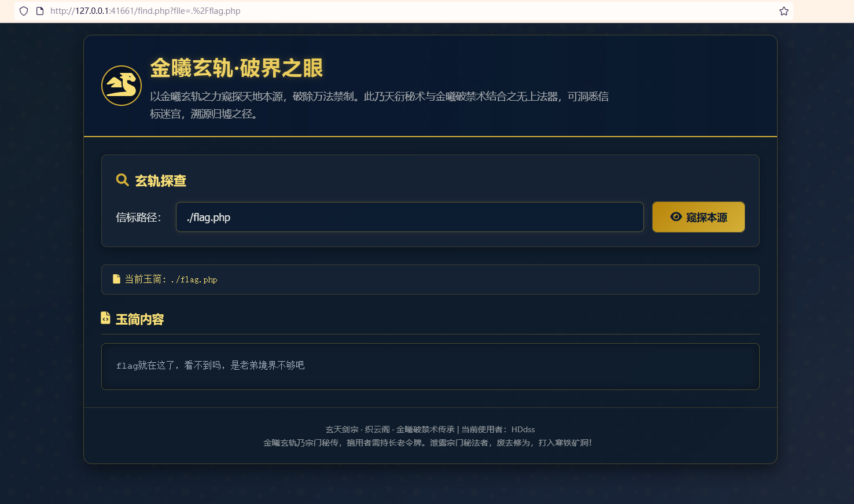
Task: Focus the 信标路径 input field
Action: click(409, 217)
